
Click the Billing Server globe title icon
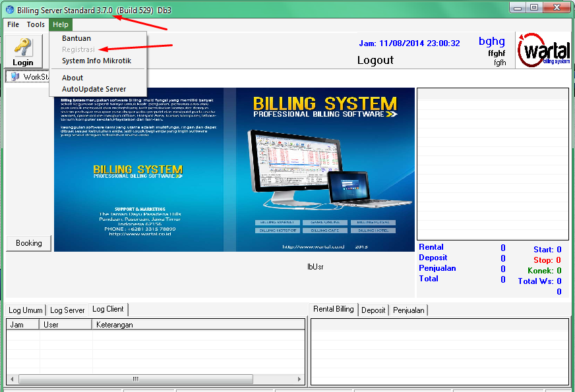pyautogui.click(x=10, y=10)
